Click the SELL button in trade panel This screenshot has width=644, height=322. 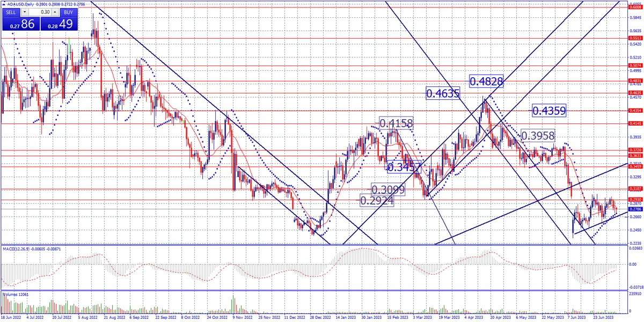11,11
